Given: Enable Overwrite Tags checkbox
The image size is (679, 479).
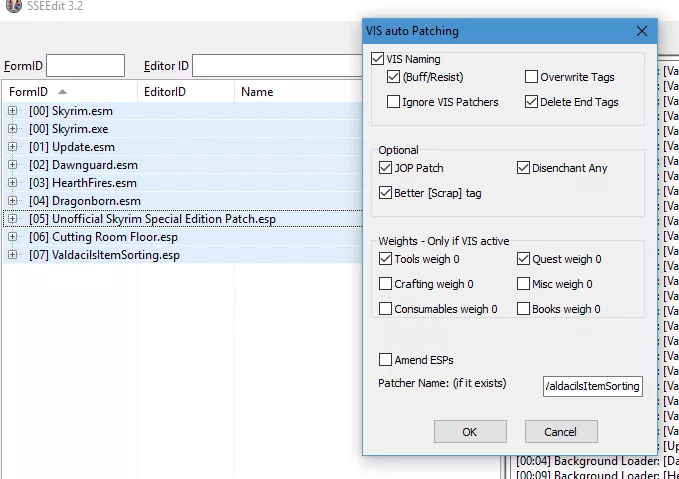Looking at the screenshot, I should tap(531, 77).
